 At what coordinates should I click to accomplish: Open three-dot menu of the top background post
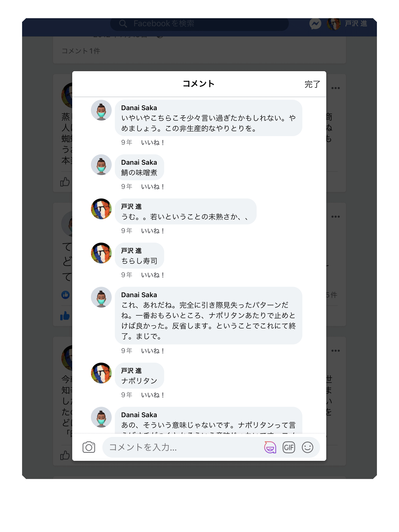tap(336, 88)
